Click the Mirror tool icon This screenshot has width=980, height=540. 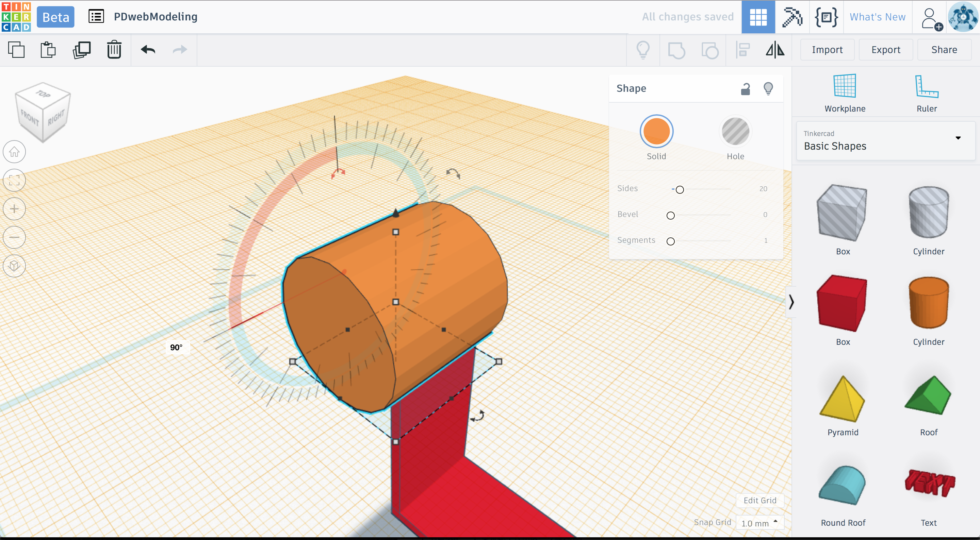pyautogui.click(x=775, y=50)
